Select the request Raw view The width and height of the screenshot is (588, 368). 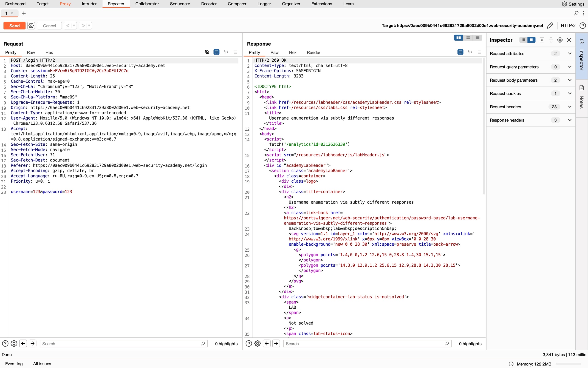31,52
